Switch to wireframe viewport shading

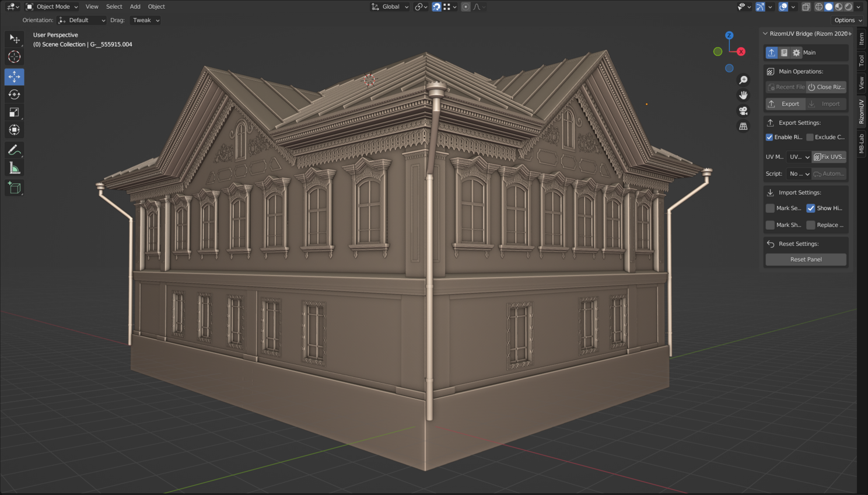[x=819, y=7]
